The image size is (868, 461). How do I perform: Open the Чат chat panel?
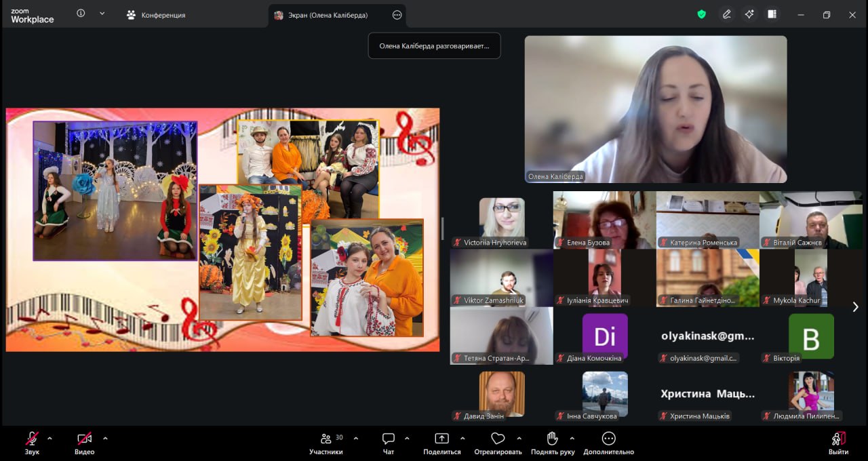point(389,443)
